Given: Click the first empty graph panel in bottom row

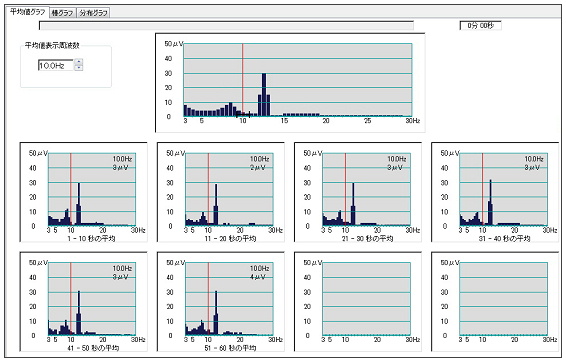Looking at the screenshot, I should 358,302.
